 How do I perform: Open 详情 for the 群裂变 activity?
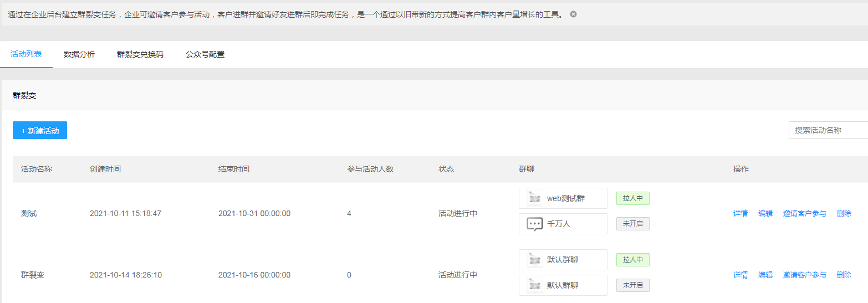click(741, 275)
